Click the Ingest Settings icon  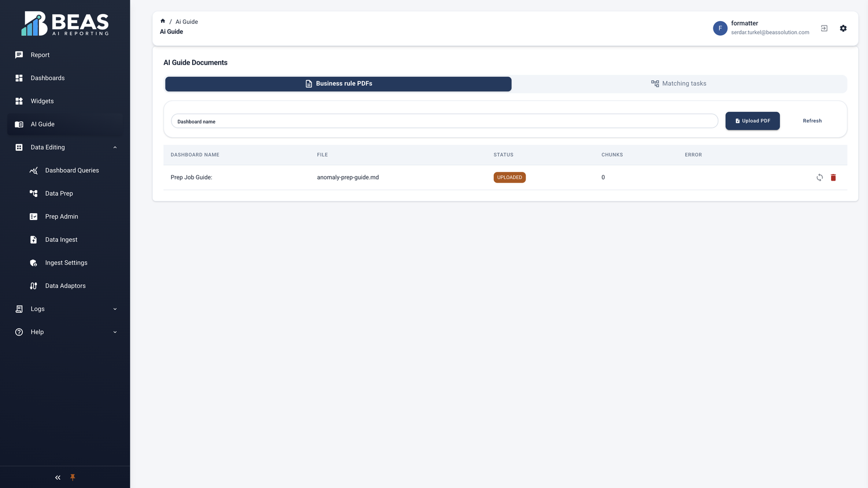click(34, 263)
